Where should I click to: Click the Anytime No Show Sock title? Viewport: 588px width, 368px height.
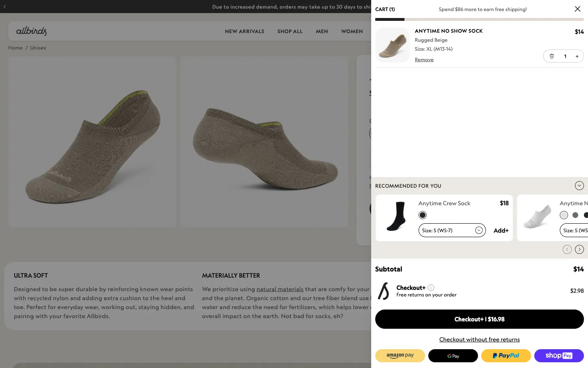coord(449,31)
